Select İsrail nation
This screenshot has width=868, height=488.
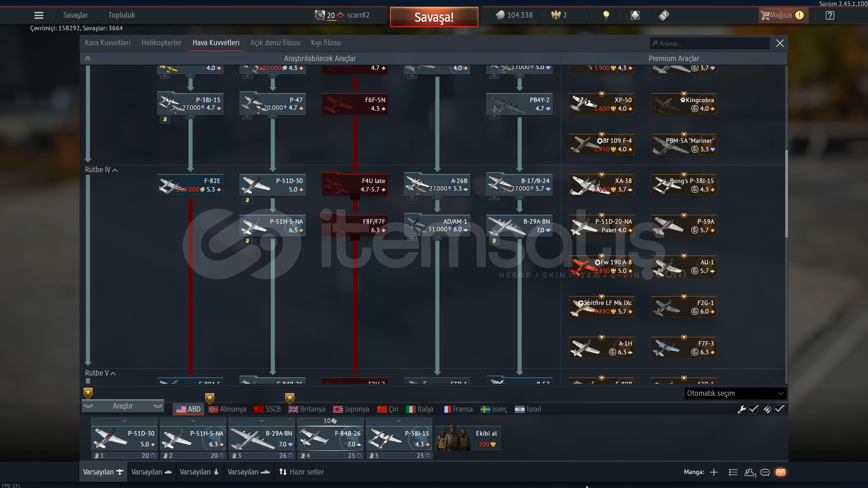[528, 409]
